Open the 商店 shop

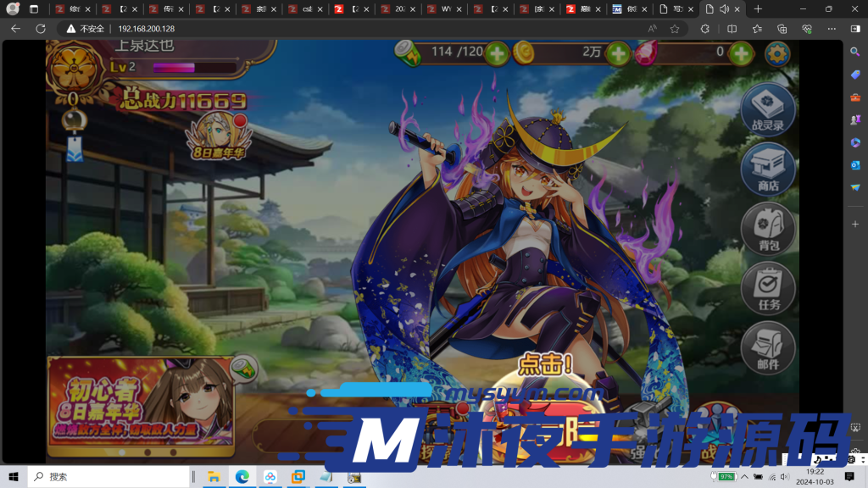(768, 169)
